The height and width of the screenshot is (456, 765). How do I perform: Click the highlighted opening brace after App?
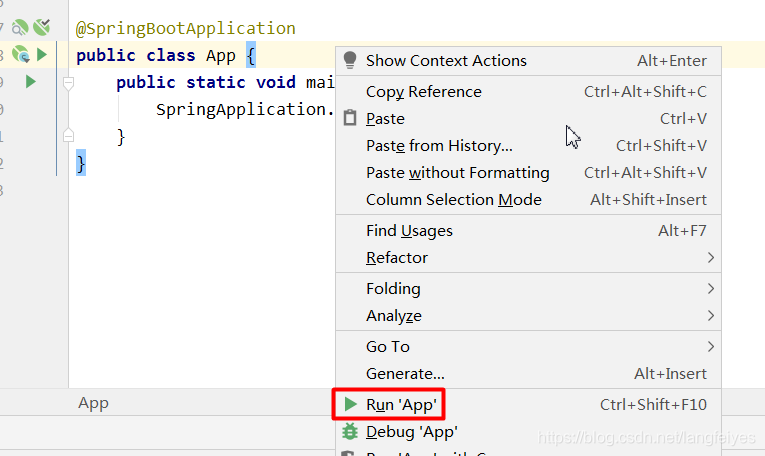(x=251, y=55)
